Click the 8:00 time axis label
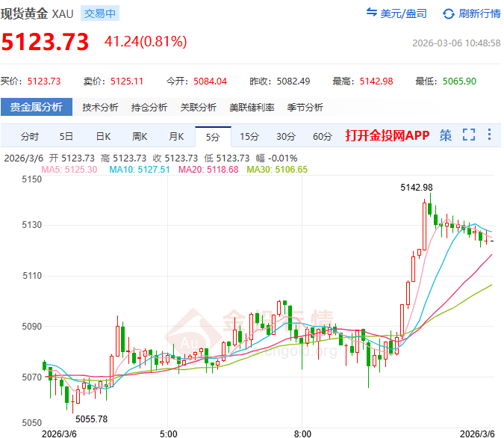The image size is (504, 438). 302,434
